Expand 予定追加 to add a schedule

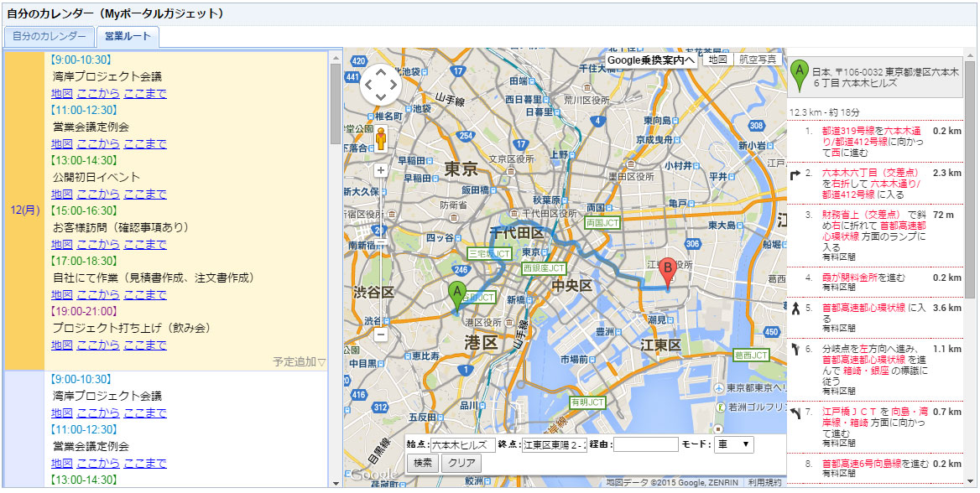[x=300, y=361]
